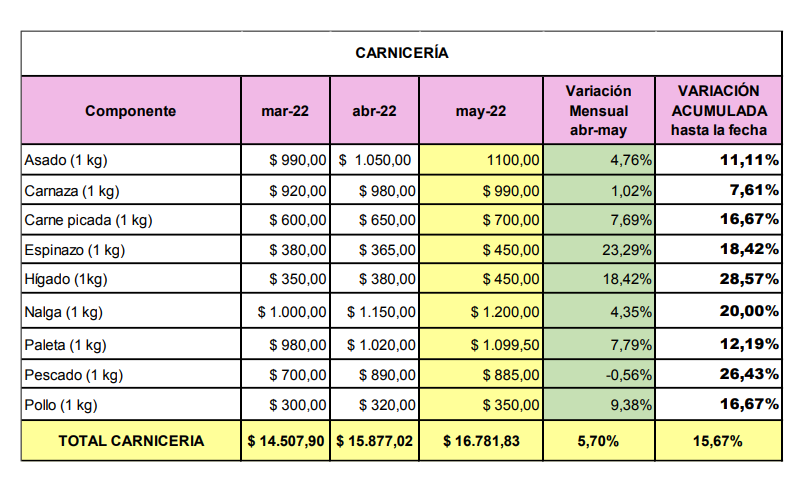Click the CARNICERÍA table title
Image resolution: width=811 pixels, height=491 pixels.
click(402, 53)
